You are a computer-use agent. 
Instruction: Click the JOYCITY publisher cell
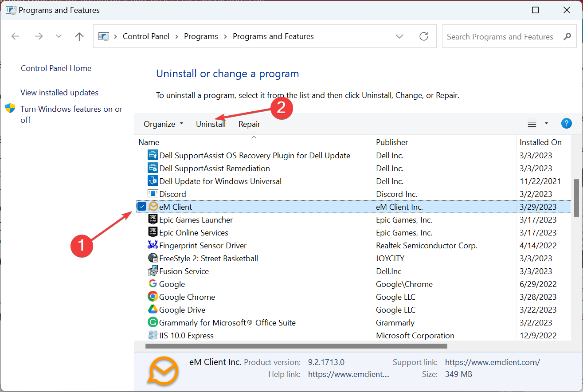click(x=390, y=258)
